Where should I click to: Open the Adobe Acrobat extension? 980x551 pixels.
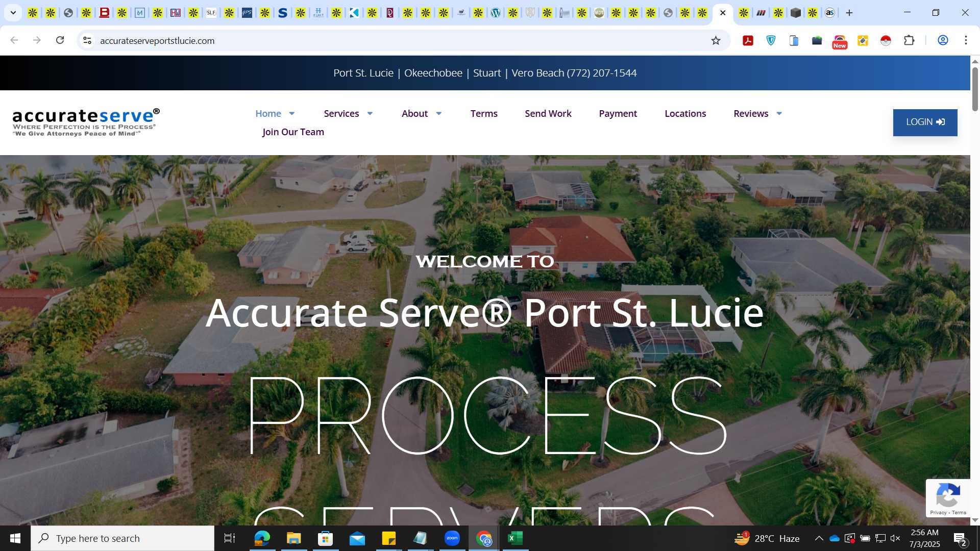click(x=748, y=40)
